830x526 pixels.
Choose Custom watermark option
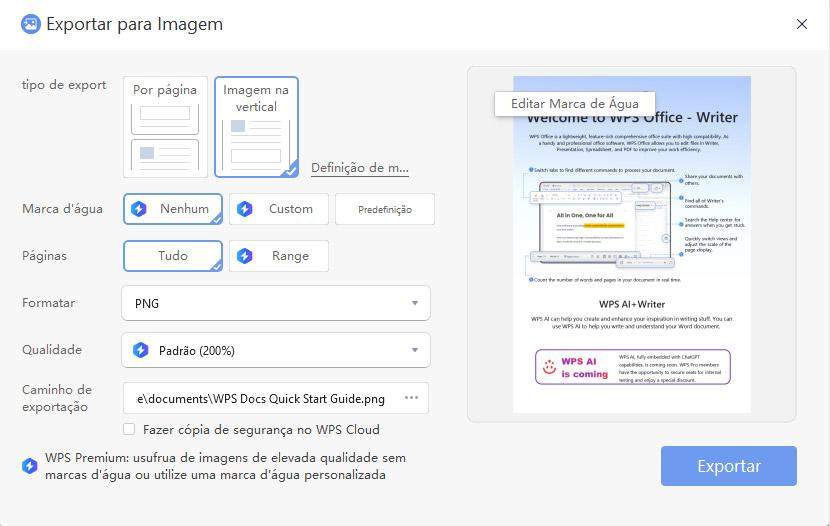tap(279, 208)
